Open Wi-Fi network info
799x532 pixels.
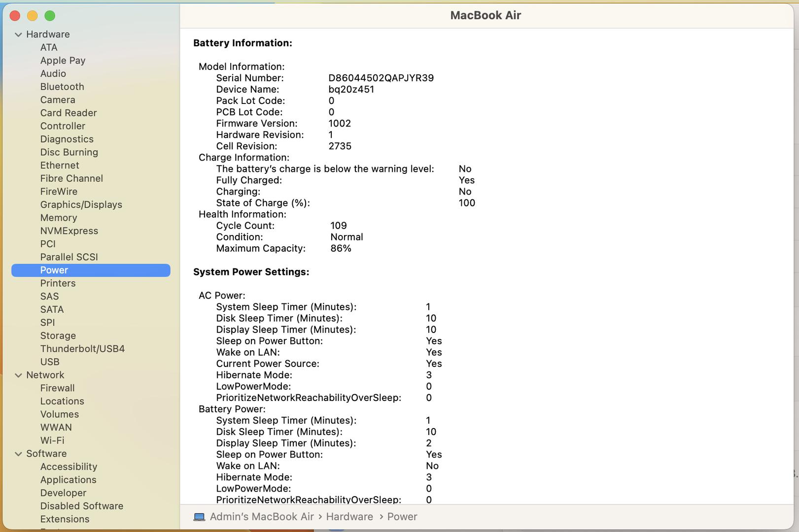pyautogui.click(x=52, y=440)
